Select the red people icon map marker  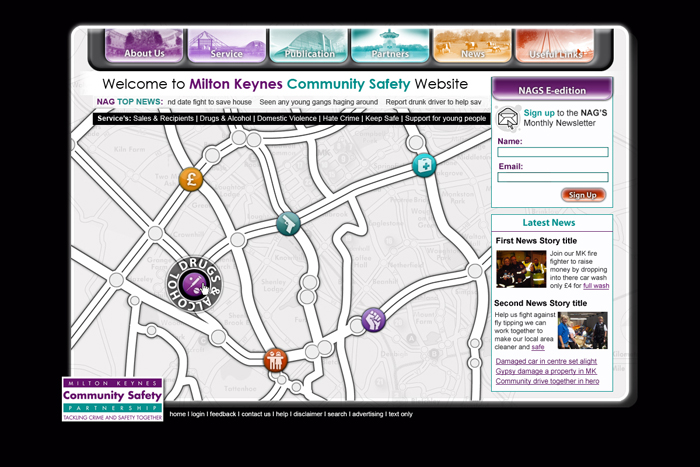tap(275, 360)
